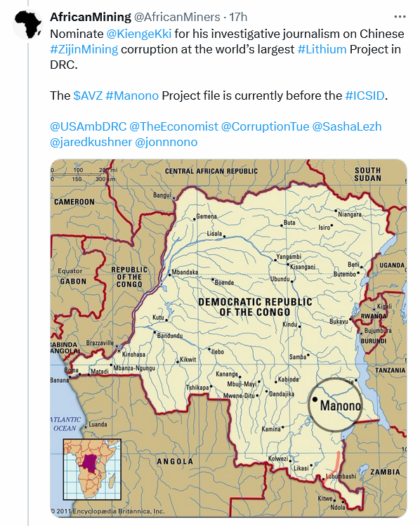Visit the @USAmbDRC mention

[x=88, y=126]
